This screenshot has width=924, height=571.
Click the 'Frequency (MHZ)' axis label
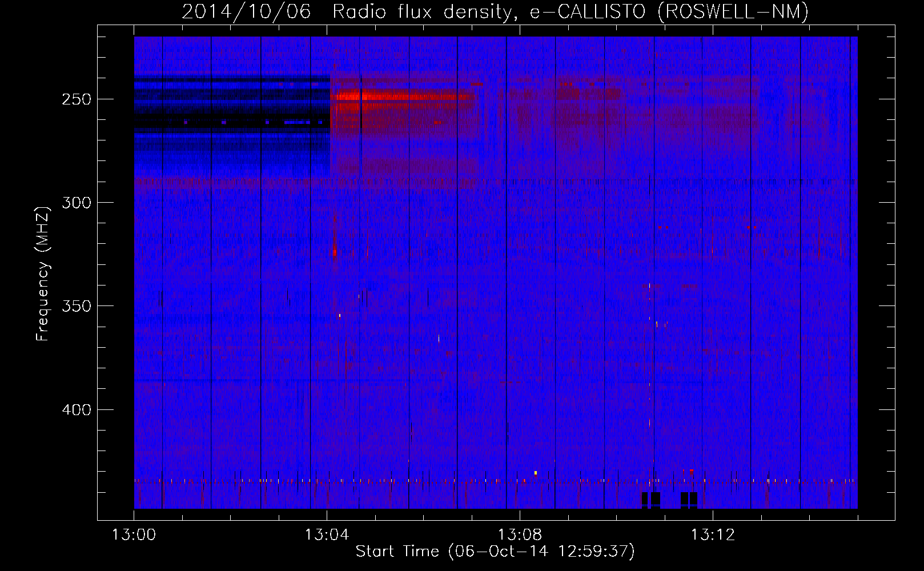[x=43, y=274]
